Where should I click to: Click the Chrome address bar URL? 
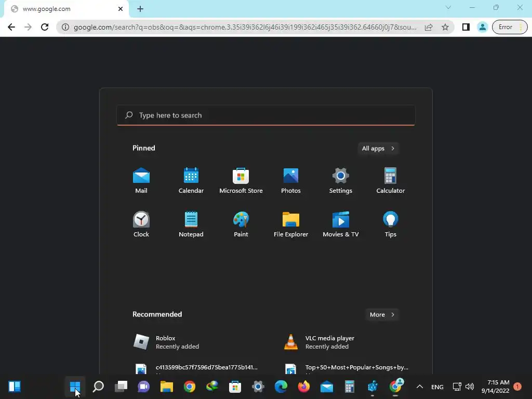tap(245, 27)
